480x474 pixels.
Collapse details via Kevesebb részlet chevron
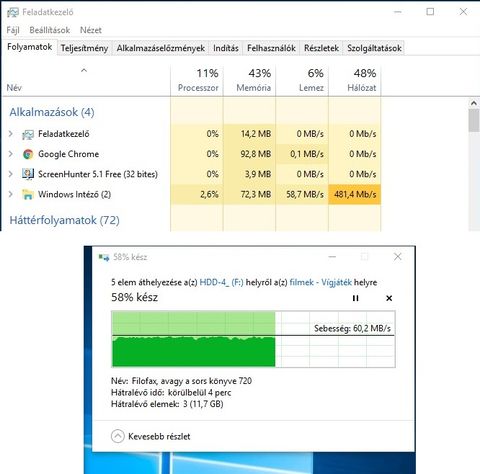117,436
